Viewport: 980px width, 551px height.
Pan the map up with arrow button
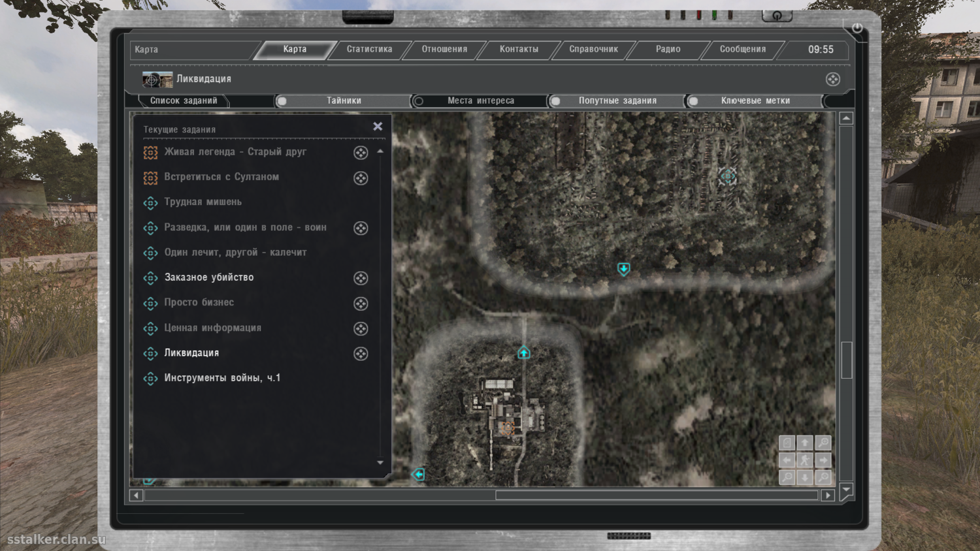point(805,443)
